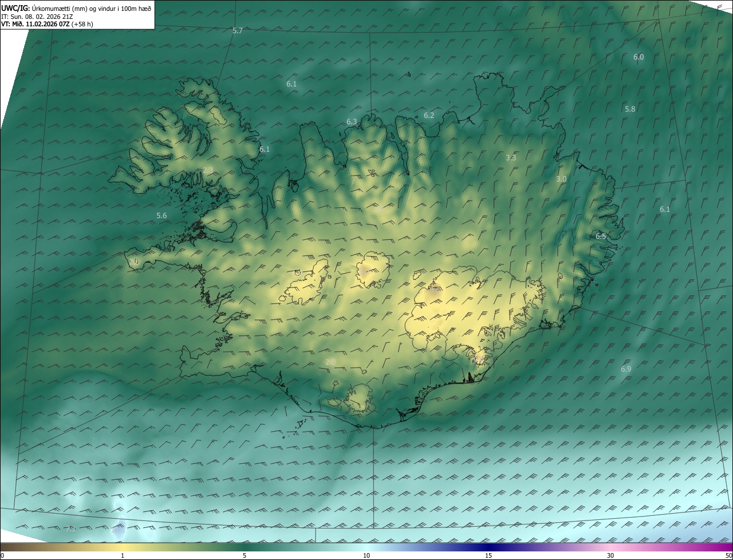Click the 3.3 value label on the map
Screen dimensions: 733x560
coord(511,157)
